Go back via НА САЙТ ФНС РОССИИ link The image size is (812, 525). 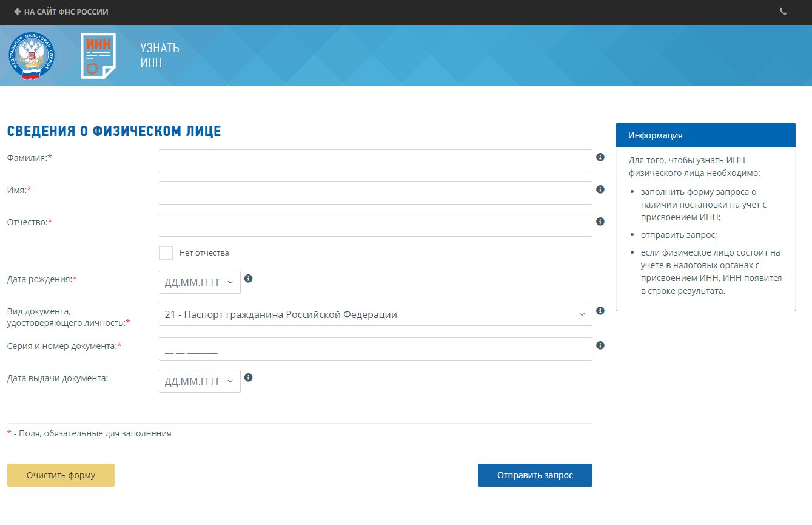pos(61,12)
